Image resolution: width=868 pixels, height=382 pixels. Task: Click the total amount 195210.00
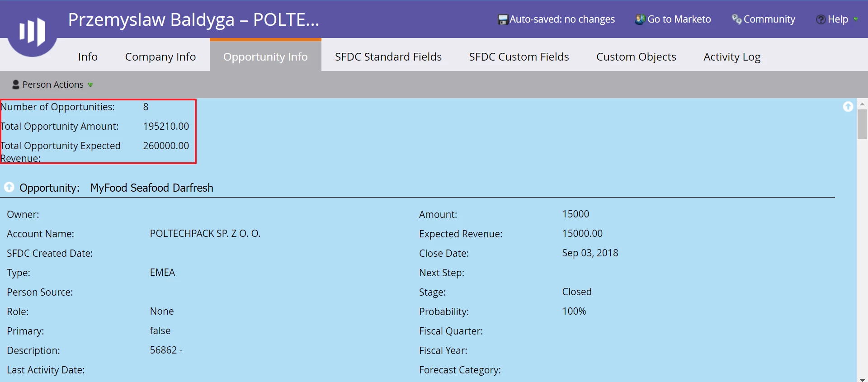click(x=166, y=126)
